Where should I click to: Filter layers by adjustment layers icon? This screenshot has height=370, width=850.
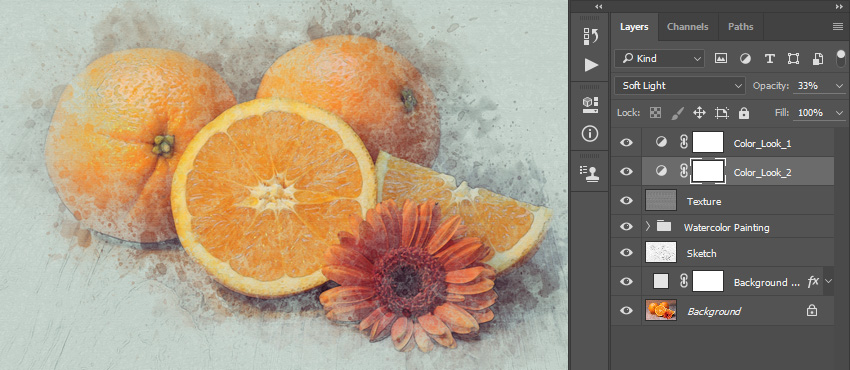click(745, 59)
